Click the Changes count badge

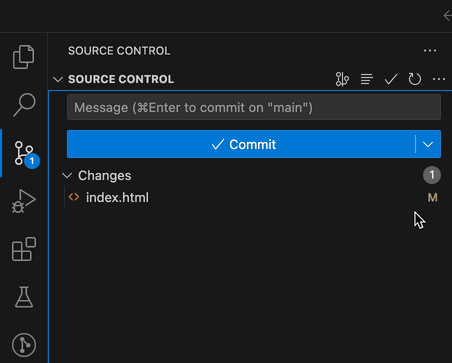click(x=432, y=175)
